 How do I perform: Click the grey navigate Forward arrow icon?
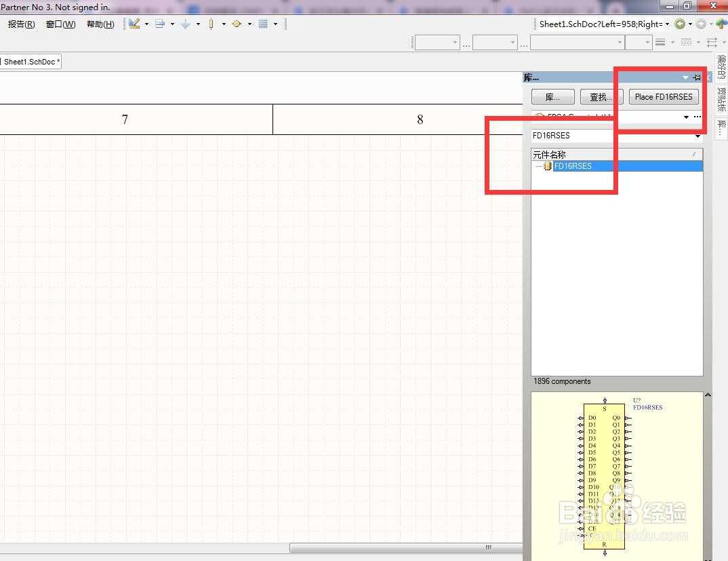pyautogui.click(x=701, y=24)
